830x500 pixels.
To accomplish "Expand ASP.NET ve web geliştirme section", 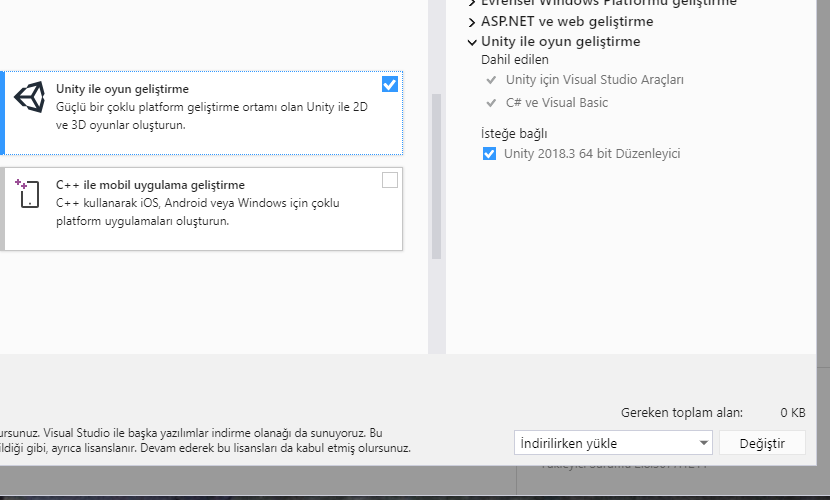I will pos(472,22).
